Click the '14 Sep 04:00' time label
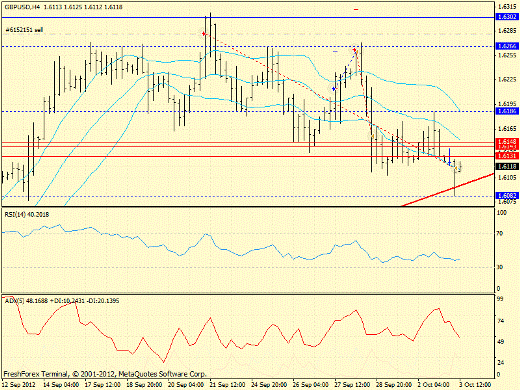The image size is (520, 390). [61, 384]
